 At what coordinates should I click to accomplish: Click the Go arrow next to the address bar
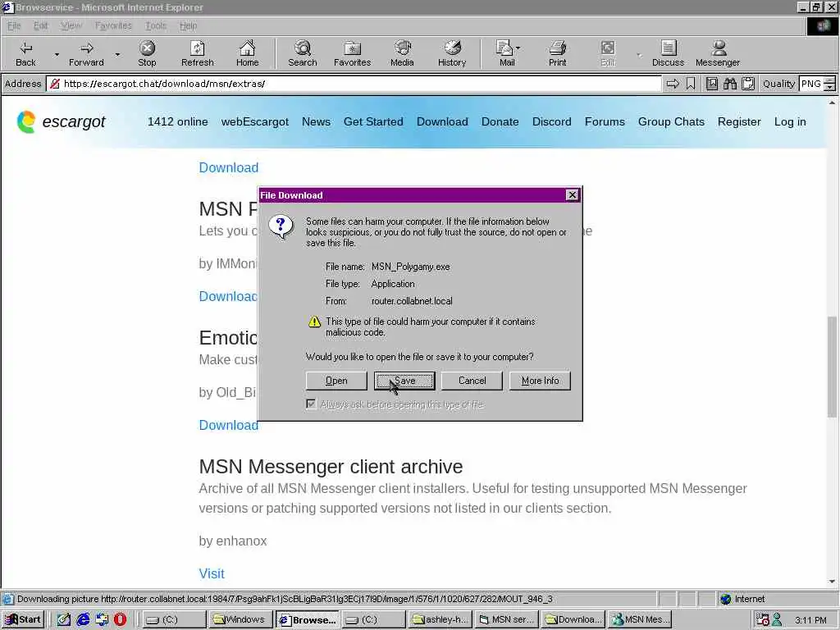coord(673,84)
